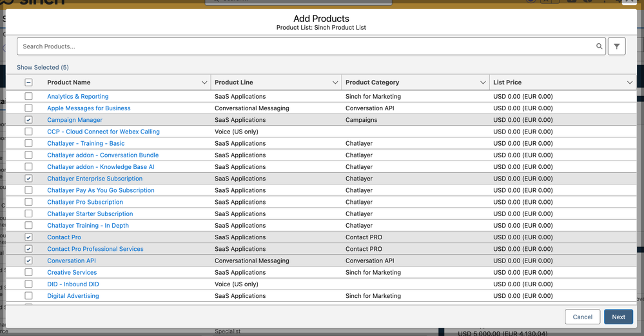Open the Apple Messages for Business link
The image size is (644, 336).
[88, 108]
